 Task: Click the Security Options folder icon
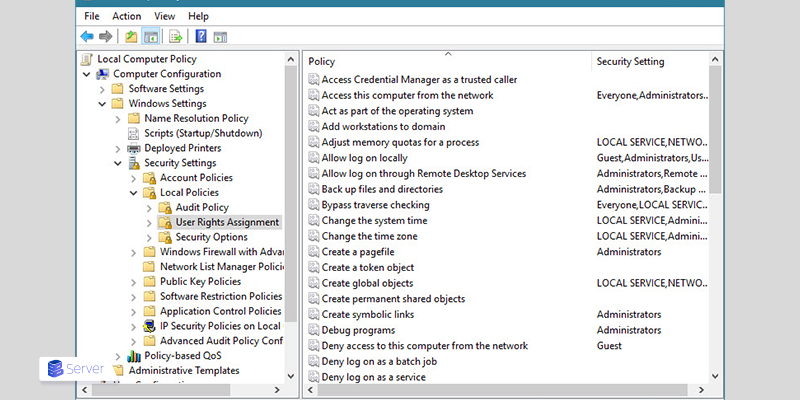[x=165, y=237]
